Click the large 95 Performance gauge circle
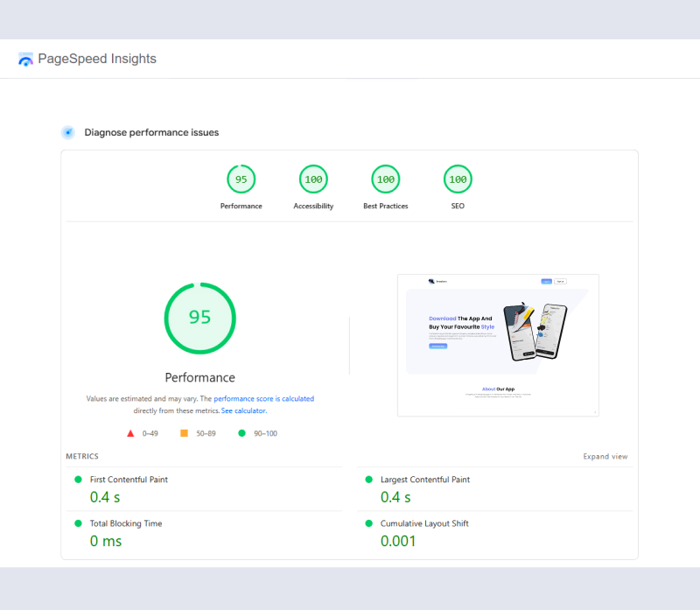This screenshot has width=700, height=610. click(x=199, y=317)
